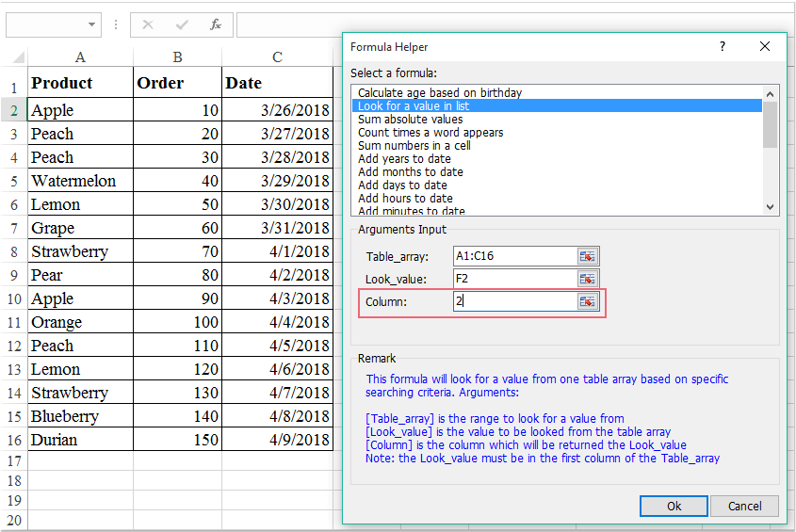Select 'Sum absolute values' formula
The width and height of the screenshot is (796, 532).
(557, 119)
